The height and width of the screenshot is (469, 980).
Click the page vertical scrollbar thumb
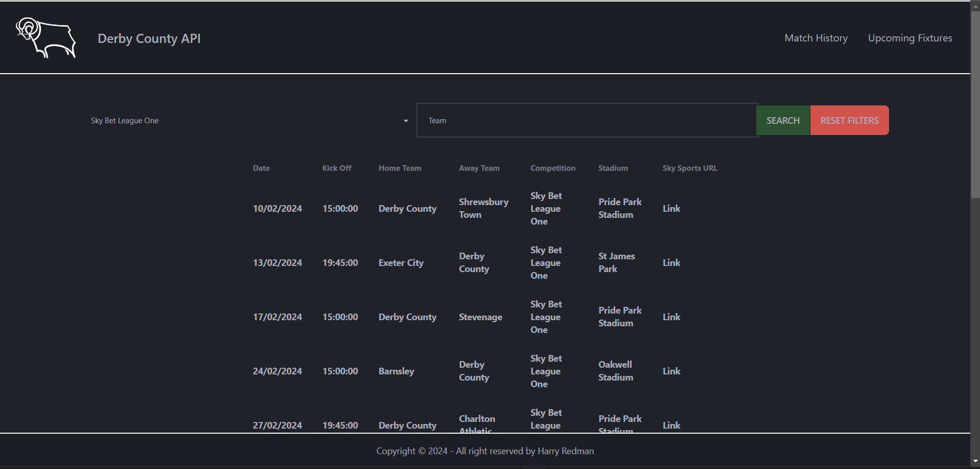(x=975, y=104)
